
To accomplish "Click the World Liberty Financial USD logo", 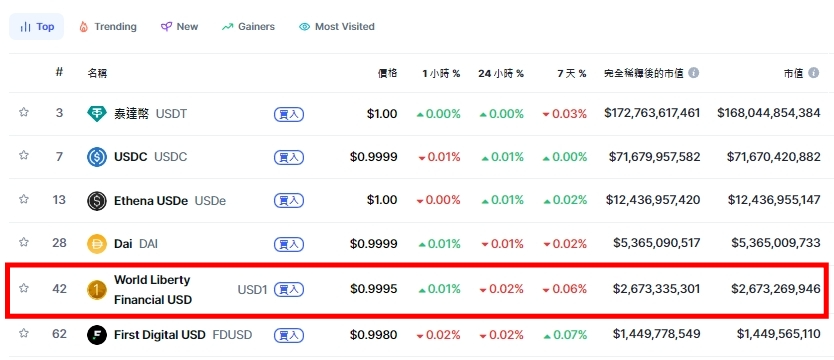I will click(97, 289).
